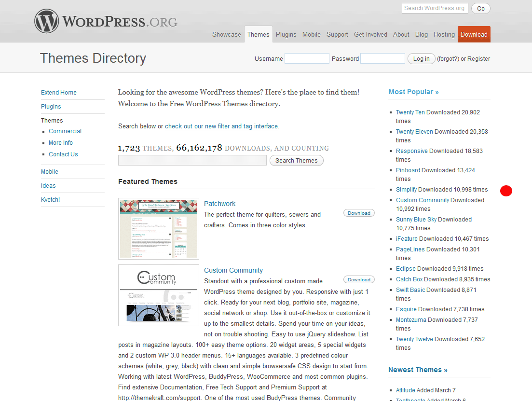Open Commercial themes sidebar link
This screenshot has width=532, height=401.
click(x=65, y=131)
